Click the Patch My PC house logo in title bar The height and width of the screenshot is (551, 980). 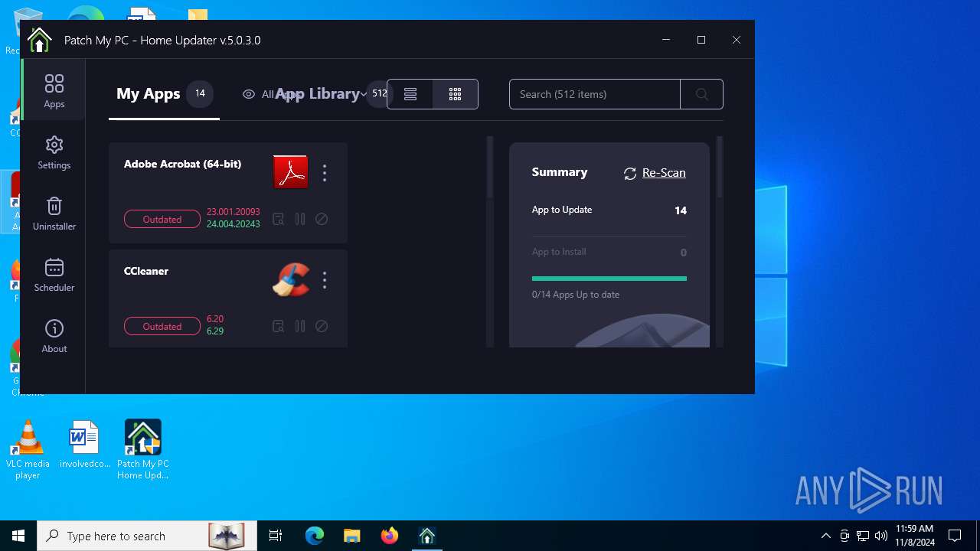tap(40, 40)
